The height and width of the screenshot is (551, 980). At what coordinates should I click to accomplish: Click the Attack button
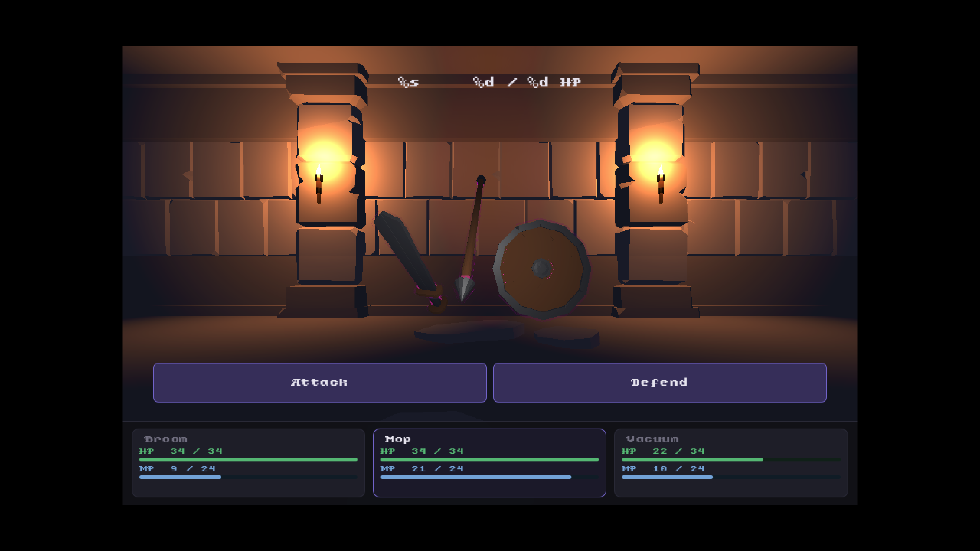pos(320,382)
